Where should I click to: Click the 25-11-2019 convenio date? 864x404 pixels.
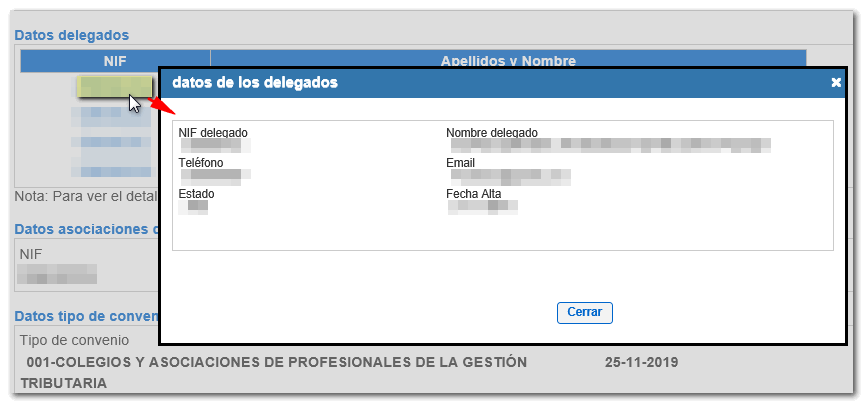[x=641, y=362]
